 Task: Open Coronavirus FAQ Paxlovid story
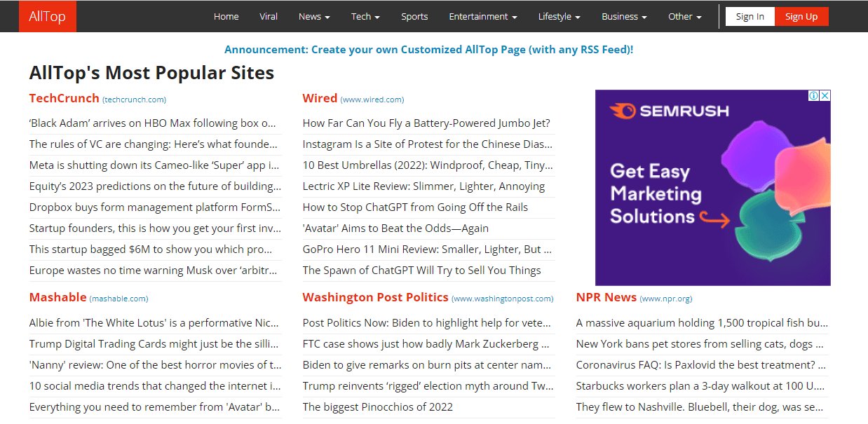[x=701, y=365]
